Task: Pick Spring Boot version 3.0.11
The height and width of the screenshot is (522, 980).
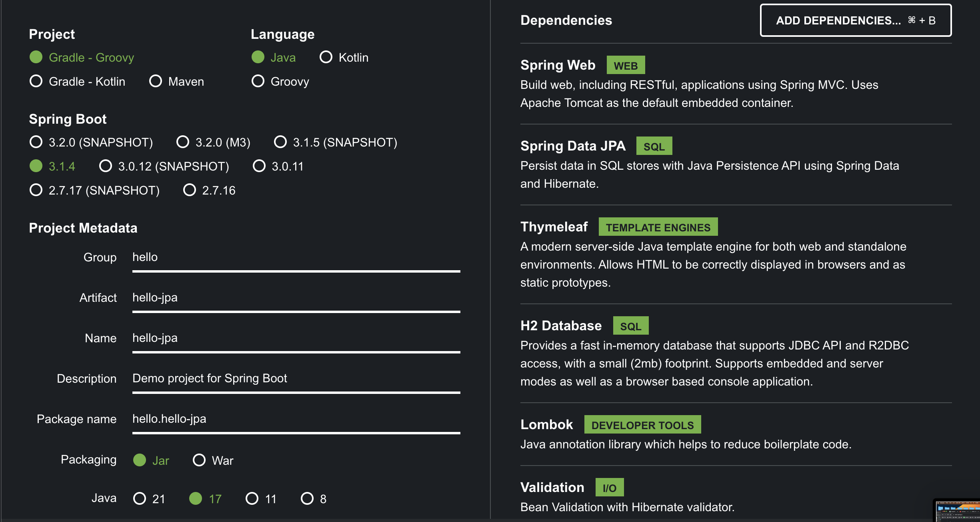Action: (x=278, y=167)
